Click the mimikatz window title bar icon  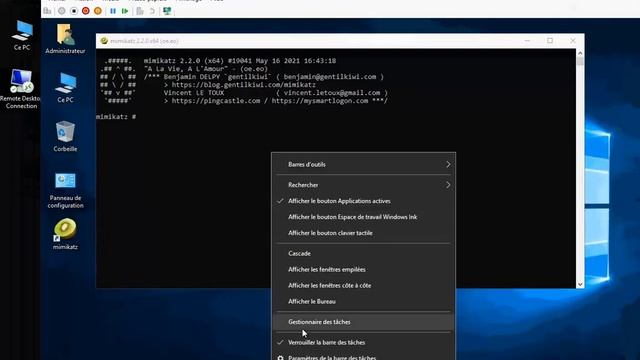[x=104, y=41]
